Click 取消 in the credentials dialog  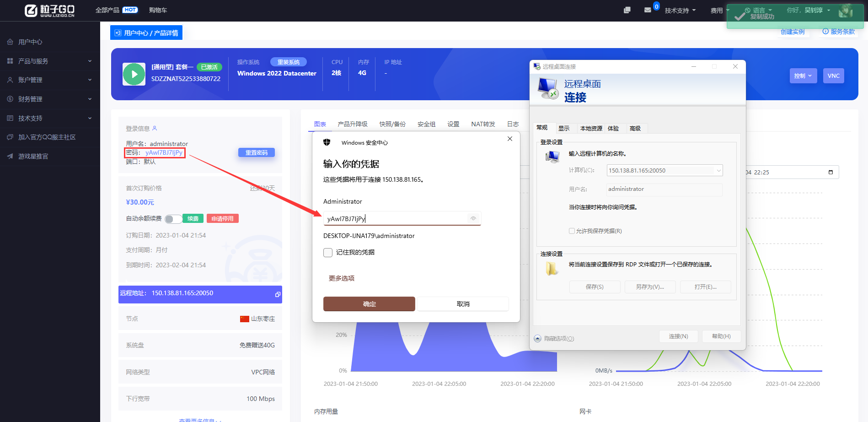[x=463, y=304]
